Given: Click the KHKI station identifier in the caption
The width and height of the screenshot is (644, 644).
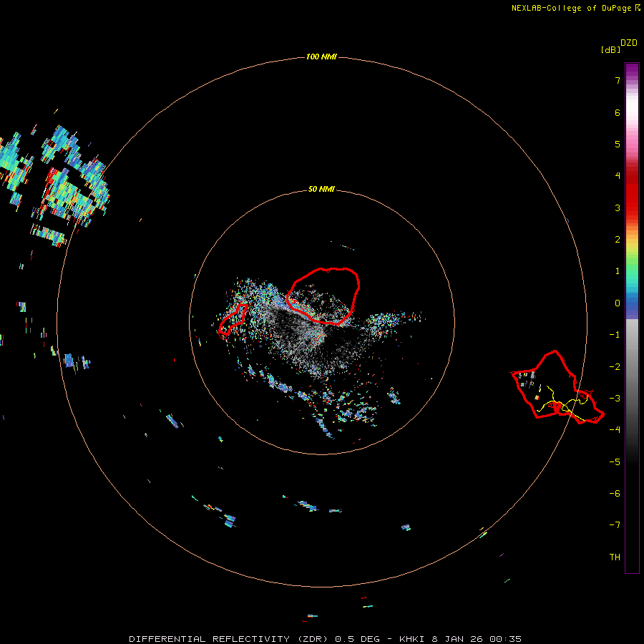Looking at the screenshot, I should coord(413,639).
